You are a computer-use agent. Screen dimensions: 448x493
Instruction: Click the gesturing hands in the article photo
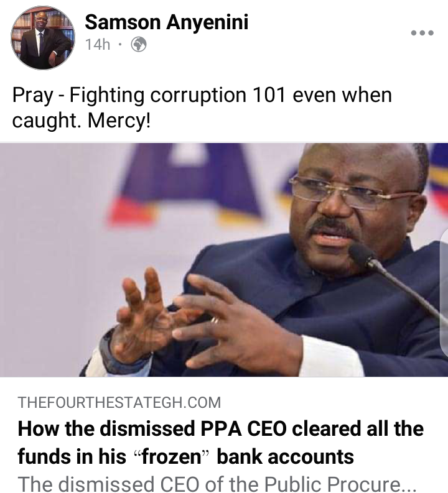coord(202,319)
